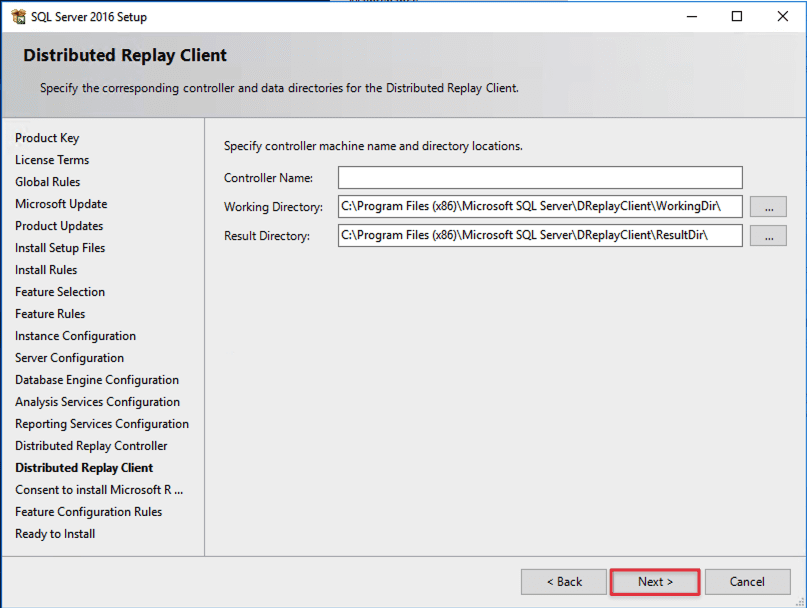Image resolution: width=807 pixels, height=608 pixels.
Task: Select Server Configuration in the sidebar
Action: tap(69, 358)
